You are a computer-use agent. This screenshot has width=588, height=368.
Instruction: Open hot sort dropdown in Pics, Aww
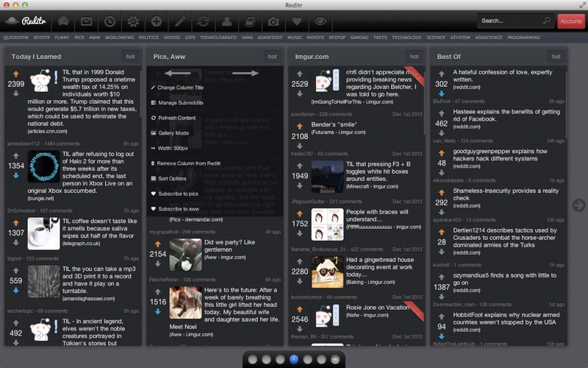272,57
